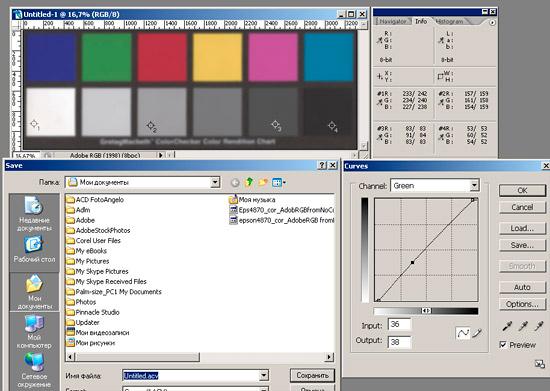This screenshot has width=550, height=391.
Task: Click Options... in the Curves dialog
Action: (522, 304)
